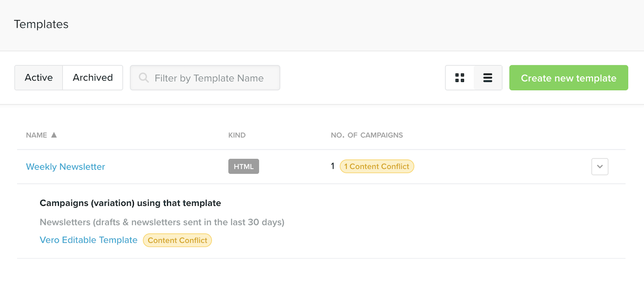Click the HTML kind badge
Screen dimensions: 644x295
click(x=244, y=166)
